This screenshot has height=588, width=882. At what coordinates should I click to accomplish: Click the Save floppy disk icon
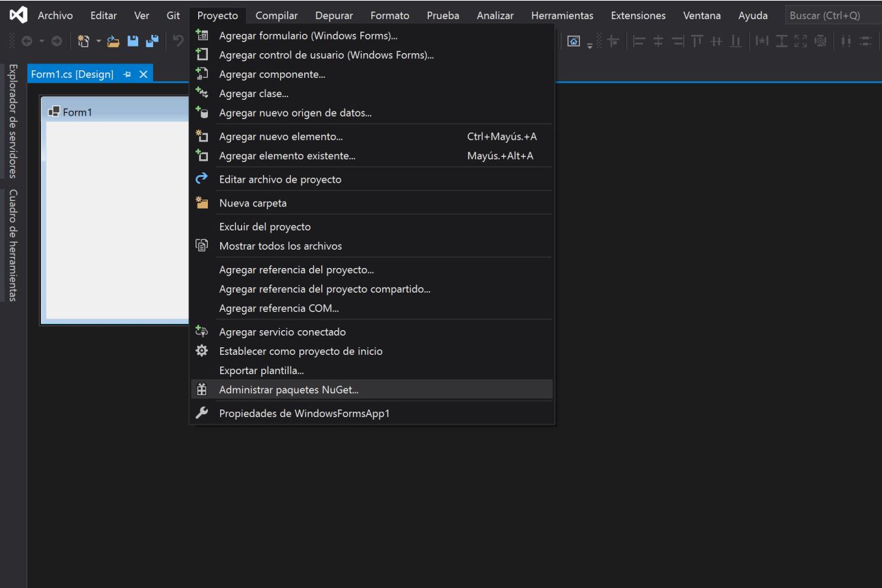134,41
